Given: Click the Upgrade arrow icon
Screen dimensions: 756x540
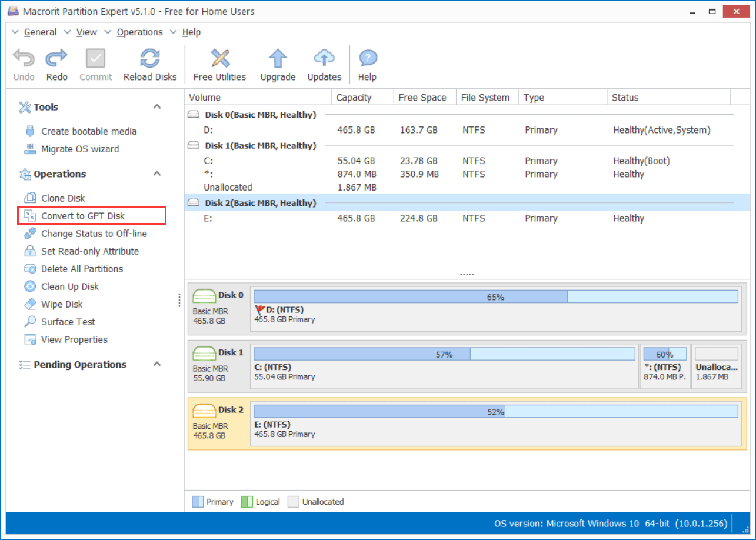Looking at the screenshot, I should [278, 58].
